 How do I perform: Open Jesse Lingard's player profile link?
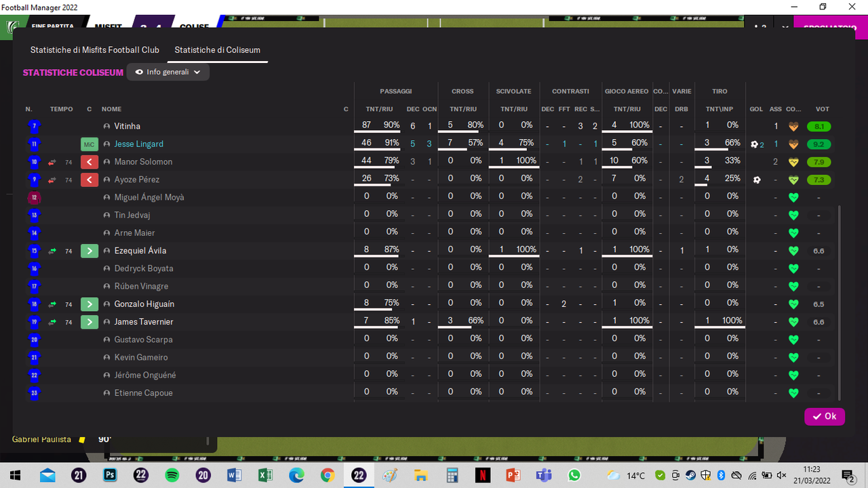139,144
